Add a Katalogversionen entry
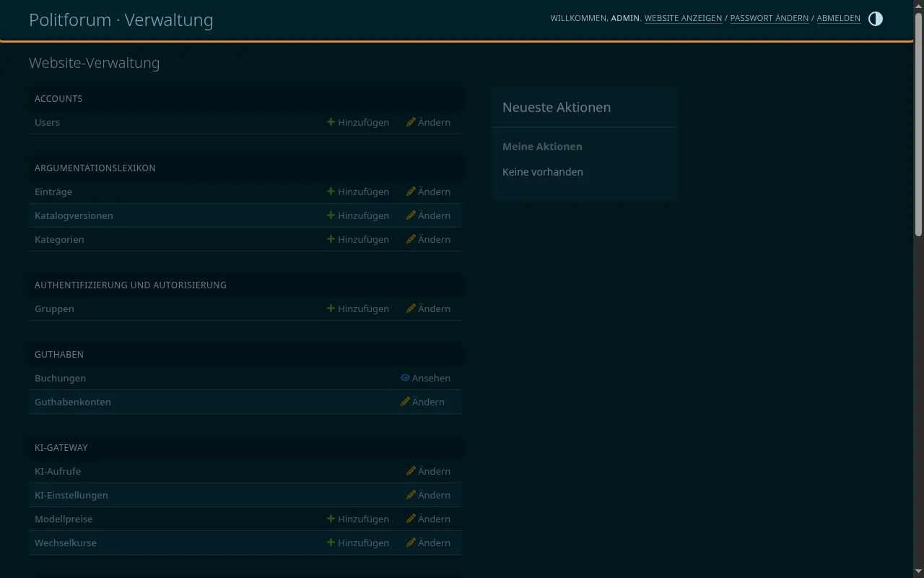Viewport: 924px width, 578px height. [358, 215]
